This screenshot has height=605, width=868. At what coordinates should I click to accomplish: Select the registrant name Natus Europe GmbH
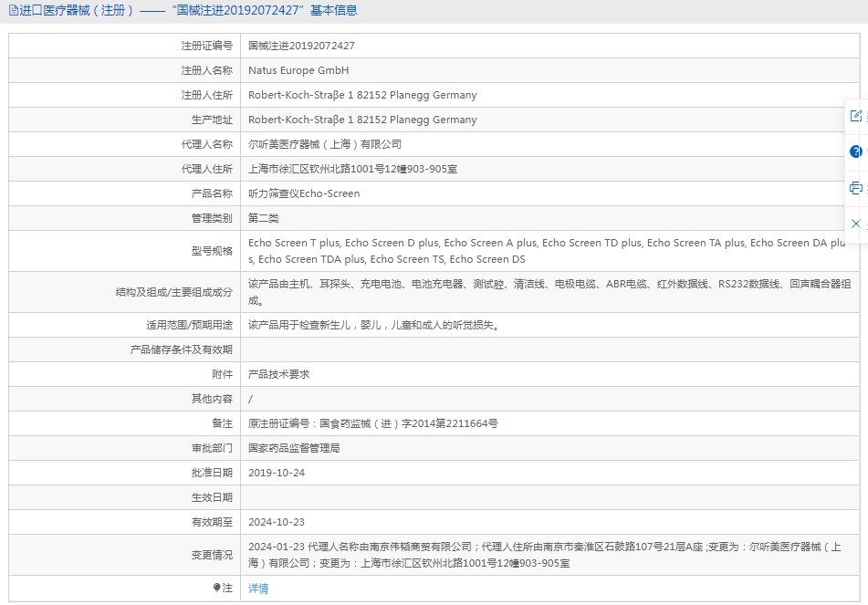tap(298, 70)
